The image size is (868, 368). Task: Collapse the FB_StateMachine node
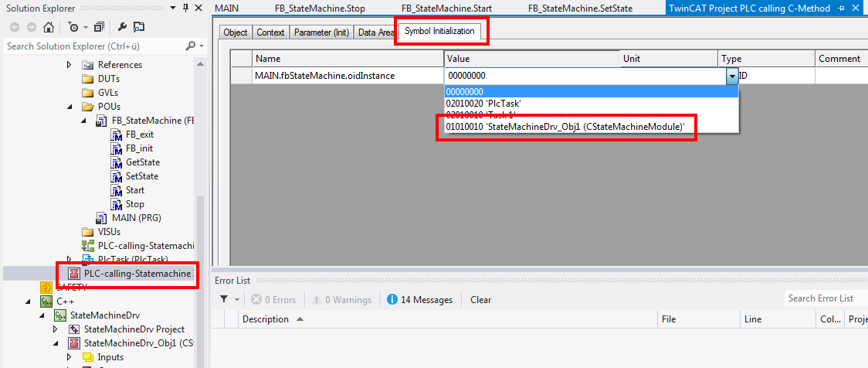point(83,121)
